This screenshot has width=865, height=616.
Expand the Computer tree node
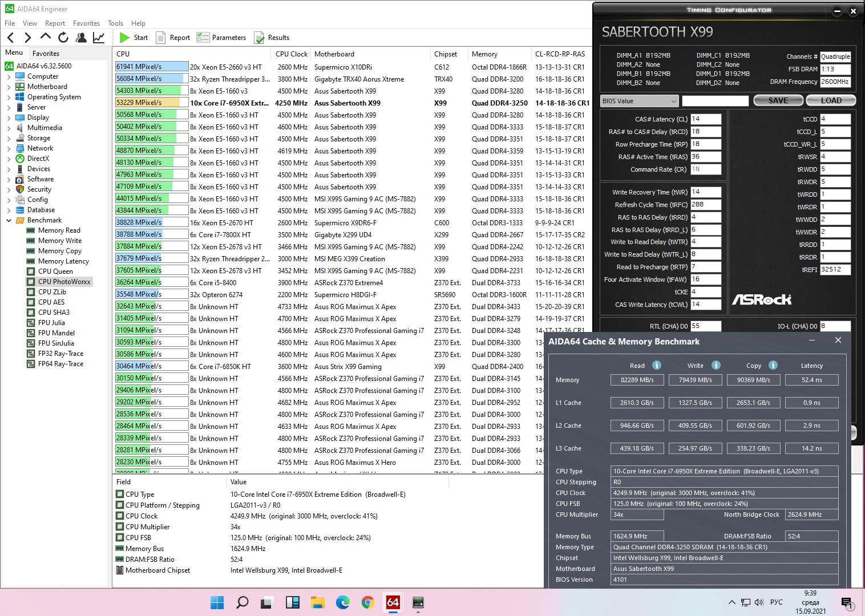[x=9, y=76]
